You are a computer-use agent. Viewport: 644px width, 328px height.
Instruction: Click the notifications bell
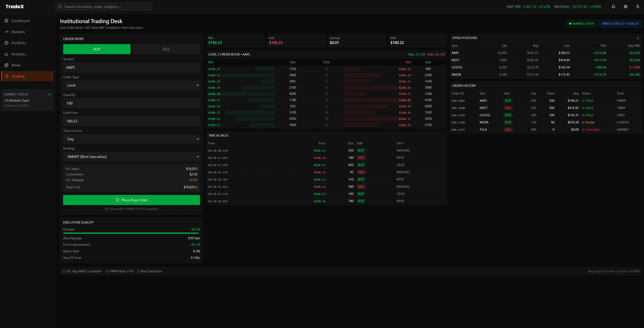click(613, 6)
